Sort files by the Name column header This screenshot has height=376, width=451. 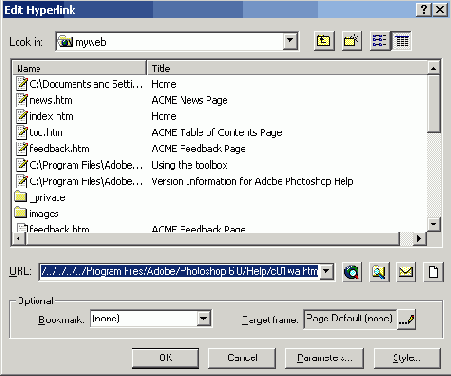[x=80, y=68]
